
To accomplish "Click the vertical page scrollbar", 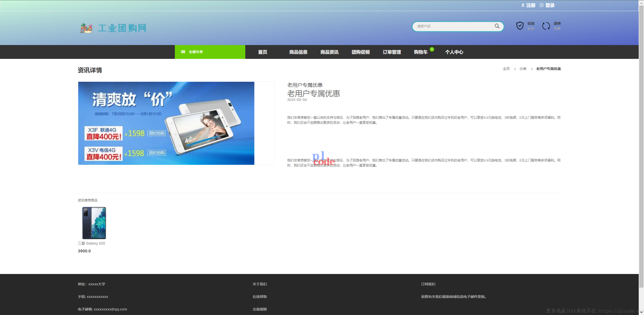I will [x=641, y=146].
